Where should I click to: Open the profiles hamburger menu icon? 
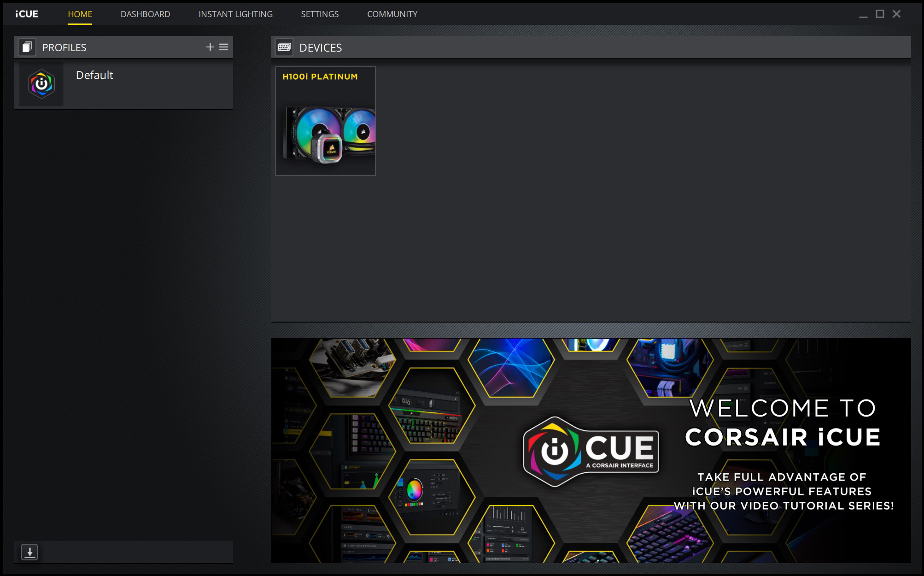(x=224, y=47)
